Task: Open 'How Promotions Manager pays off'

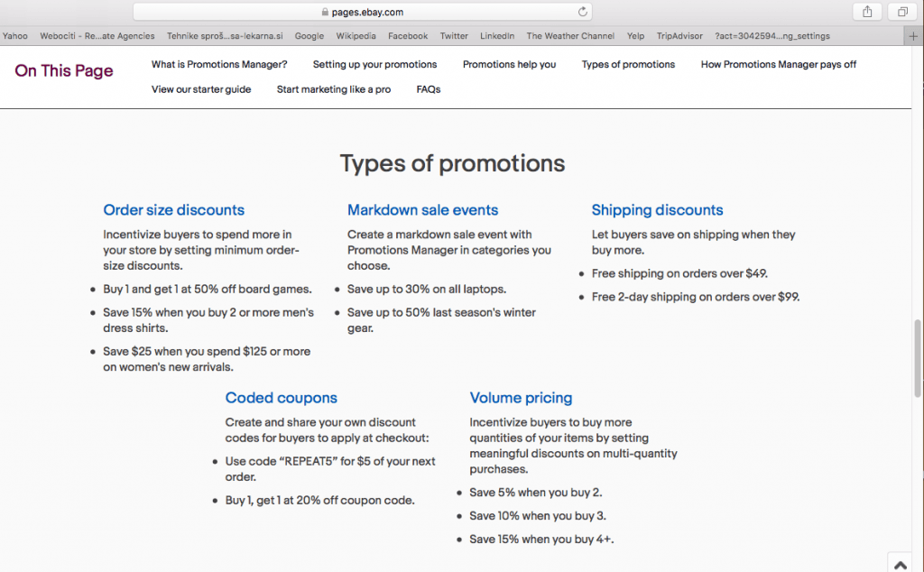Action: tap(778, 65)
